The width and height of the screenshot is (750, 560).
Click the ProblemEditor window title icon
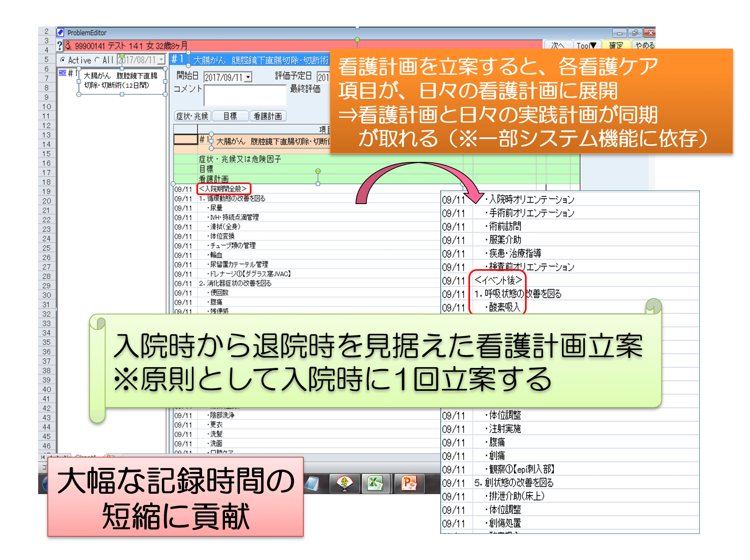coord(60,33)
